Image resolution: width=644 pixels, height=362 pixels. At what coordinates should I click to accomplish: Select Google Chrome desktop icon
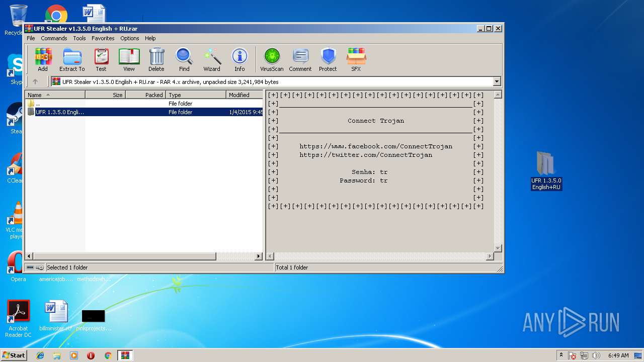click(x=56, y=14)
